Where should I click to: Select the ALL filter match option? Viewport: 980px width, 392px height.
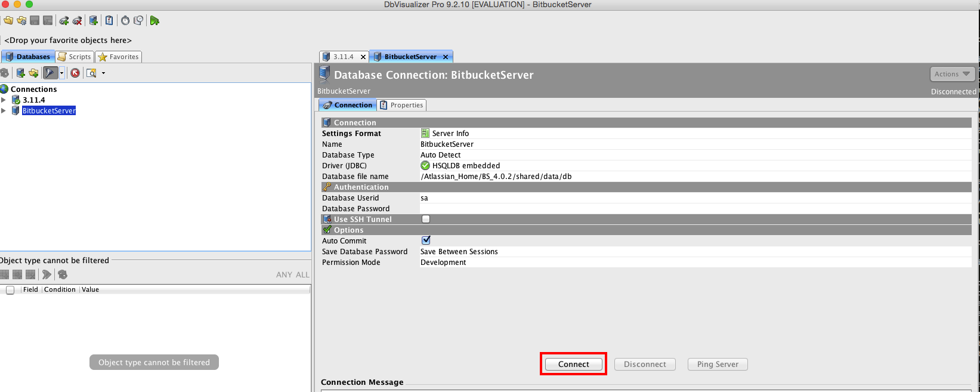[302, 274]
